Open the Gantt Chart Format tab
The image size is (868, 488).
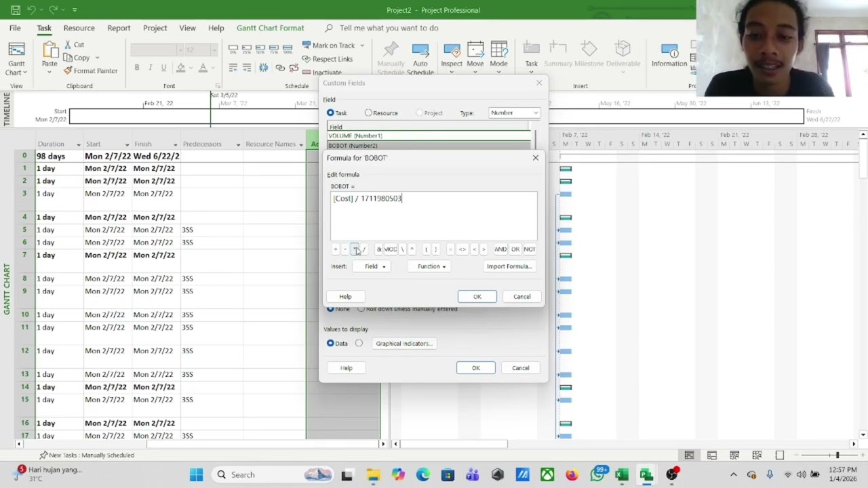click(x=270, y=28)
